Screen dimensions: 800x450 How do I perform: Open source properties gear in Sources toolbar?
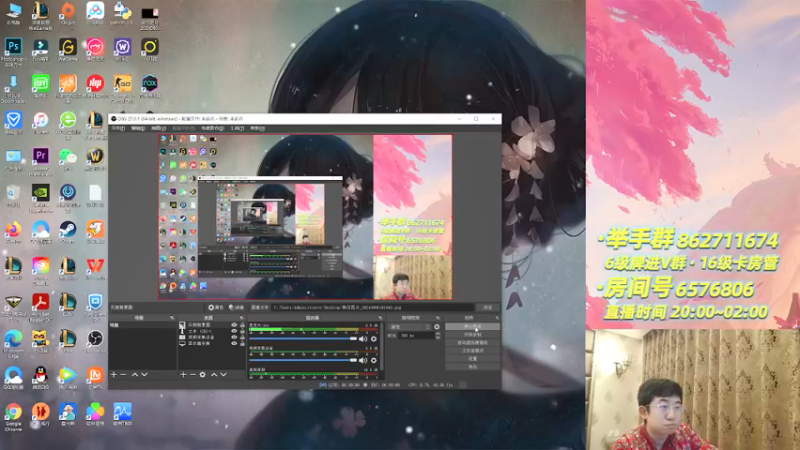[203, 374]
